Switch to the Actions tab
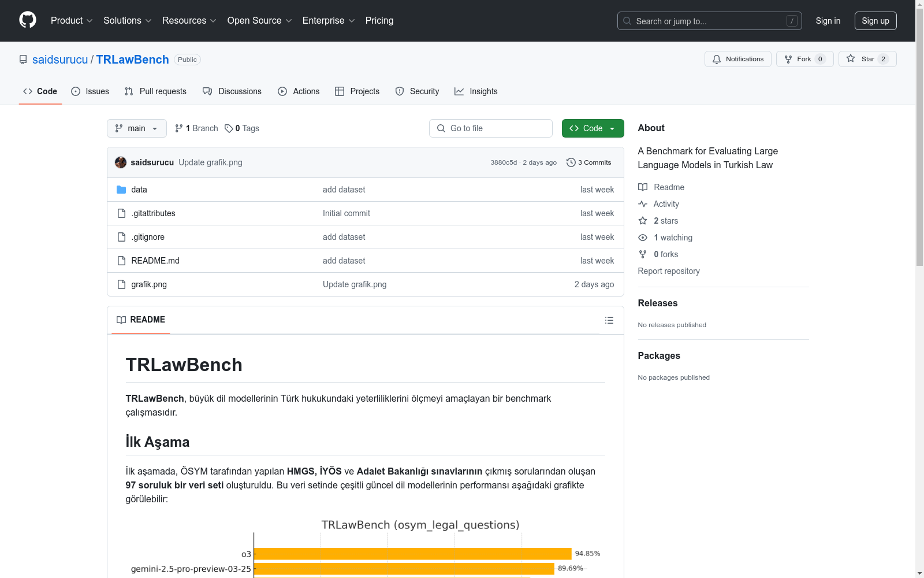Screen dimensions: 924x578 (x=299, y=91)
